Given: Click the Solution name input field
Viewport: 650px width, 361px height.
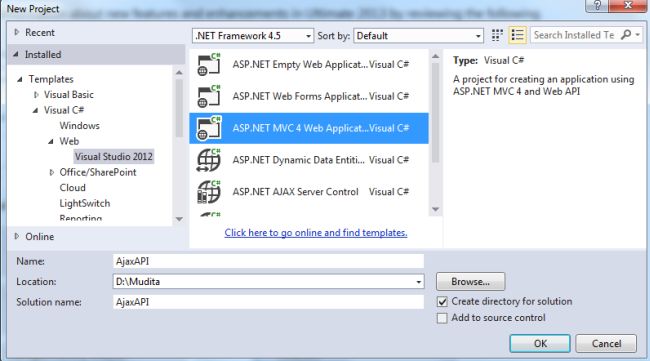Looking at the screenshot, I should pos(268,302).
